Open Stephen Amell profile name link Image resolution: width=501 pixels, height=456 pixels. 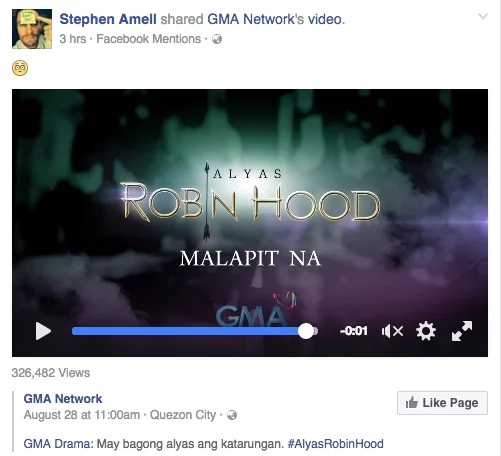[108, 19]
